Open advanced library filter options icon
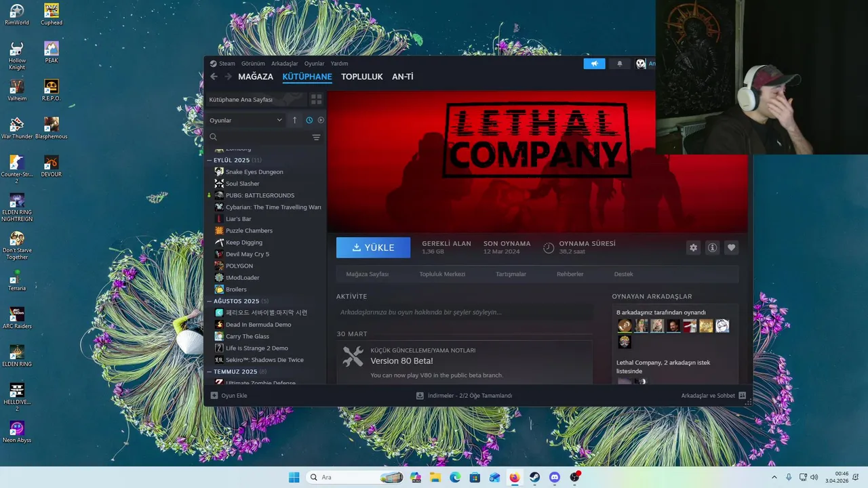Image resolution: width=868 pixels, height=488 pixels. [x=316, y=137]
